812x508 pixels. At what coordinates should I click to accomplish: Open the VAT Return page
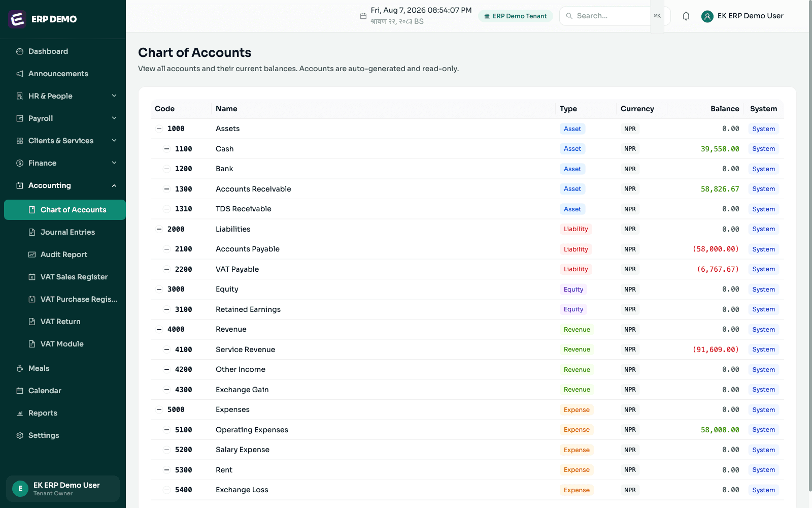tap(65, 322)
